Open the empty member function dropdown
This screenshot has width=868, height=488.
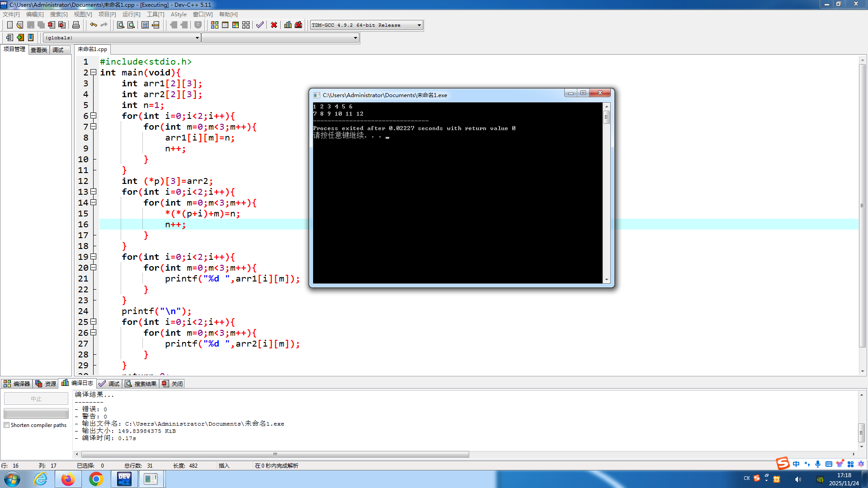tap(355, 38)
